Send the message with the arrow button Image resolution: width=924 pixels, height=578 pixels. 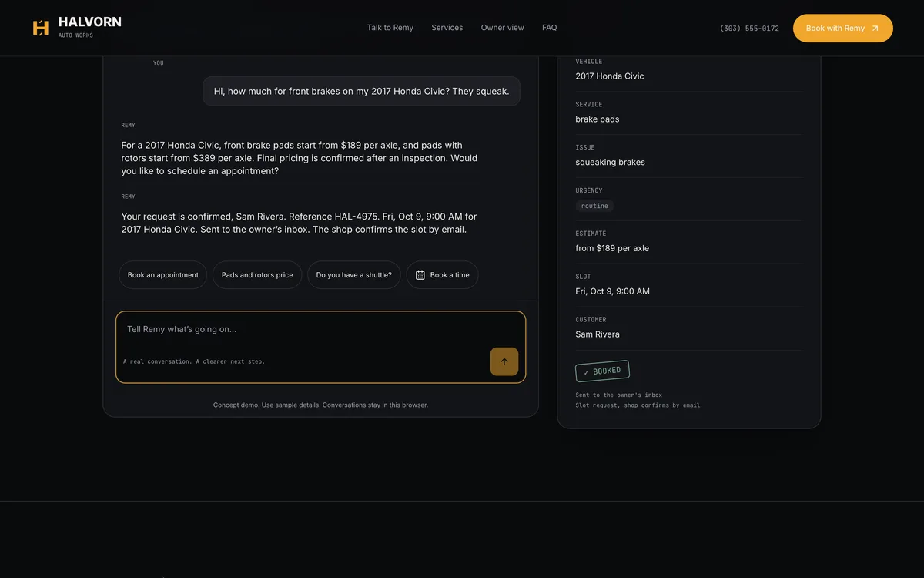coord(504,361)
